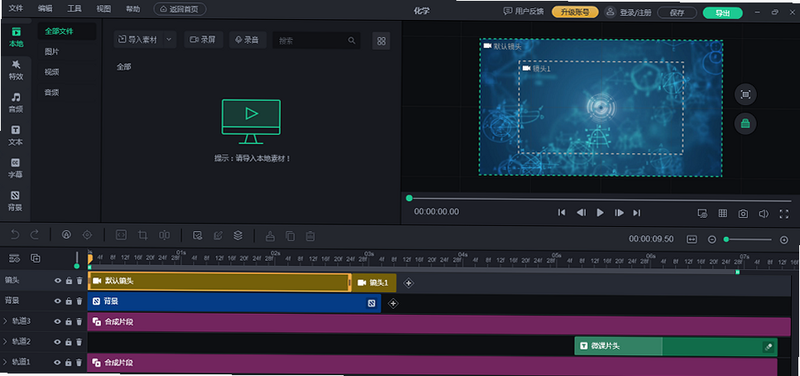The width and height of the screenshot is (800, 376).
Task: Select the 图片 file category
Action: (52, 52)
